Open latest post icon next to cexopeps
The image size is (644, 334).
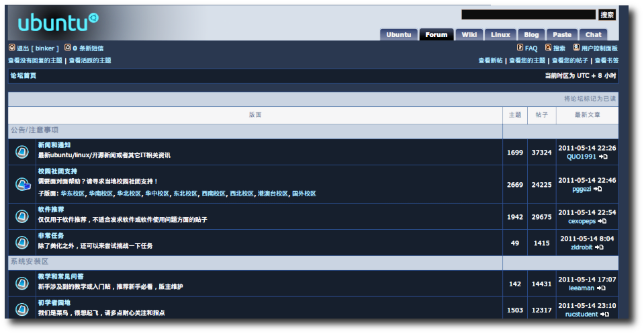(x=602, y=221)
